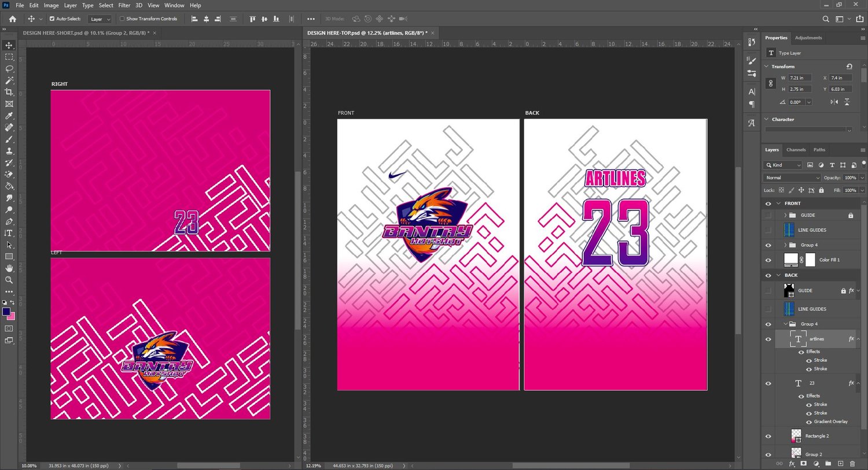Viewport: 868px width, 470px height.
Task: Activate the Eraser tool
Action: tap(9, 175)
